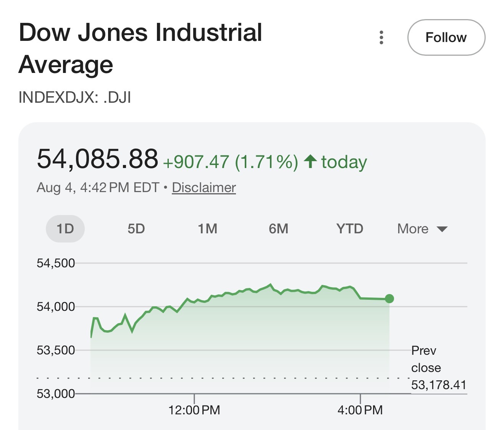Open the Disclaimer link
The image size is (504, 430).
tap(204, 188)
